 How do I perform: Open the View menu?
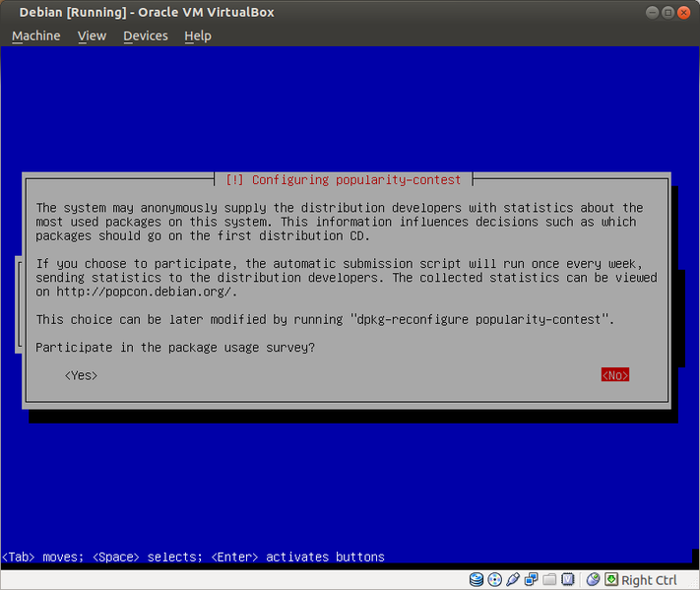pos(92,35)
